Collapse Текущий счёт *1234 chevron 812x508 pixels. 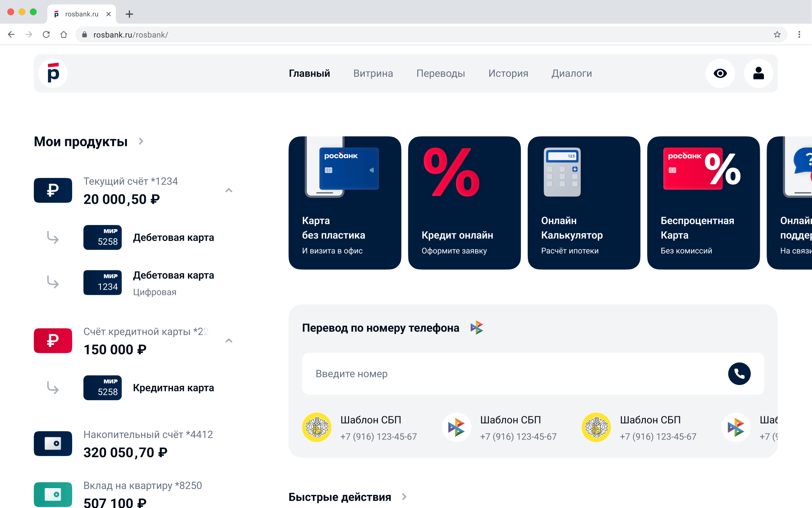click(x=229, y=190)
